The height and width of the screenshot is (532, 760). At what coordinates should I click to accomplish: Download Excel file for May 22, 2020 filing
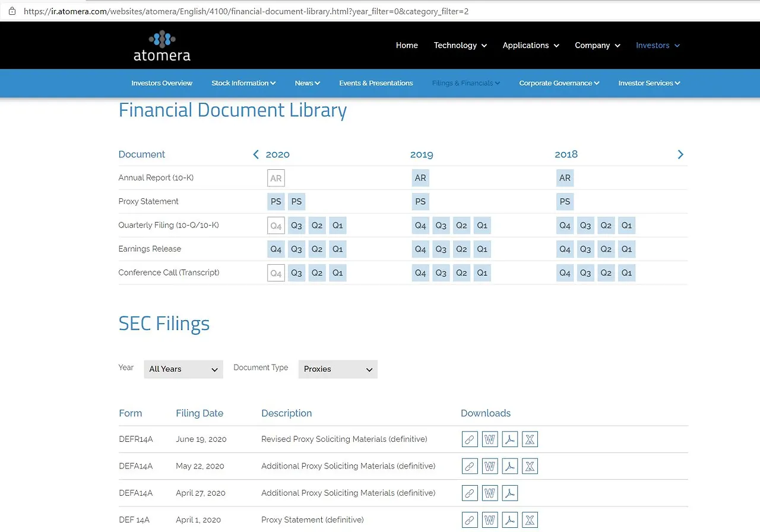pyautogui.click(x=530, y=466)
